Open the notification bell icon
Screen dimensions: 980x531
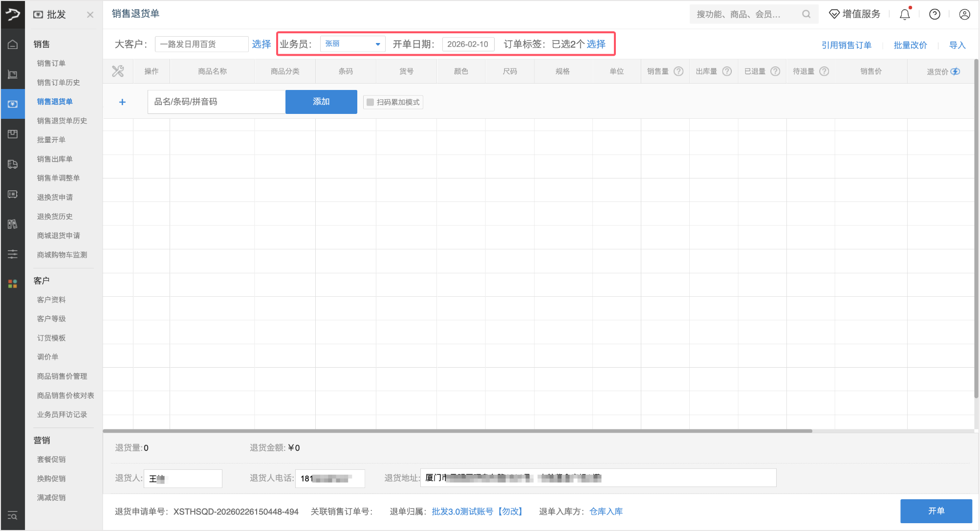click(904, 14)
